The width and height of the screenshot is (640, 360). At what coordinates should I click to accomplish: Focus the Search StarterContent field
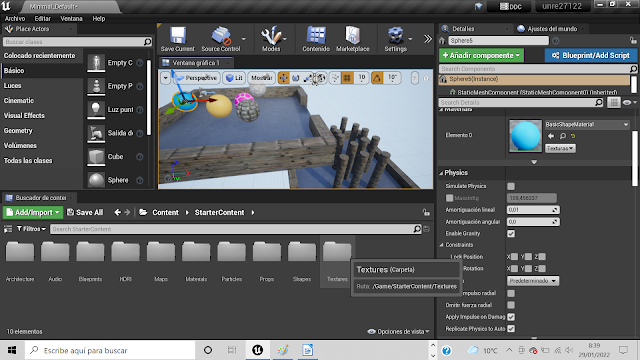click(236, 229)
